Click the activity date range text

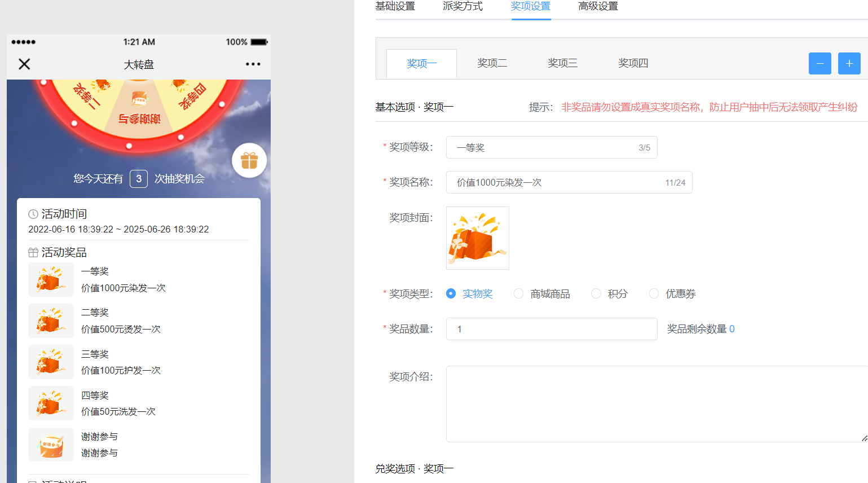(118, 230)
